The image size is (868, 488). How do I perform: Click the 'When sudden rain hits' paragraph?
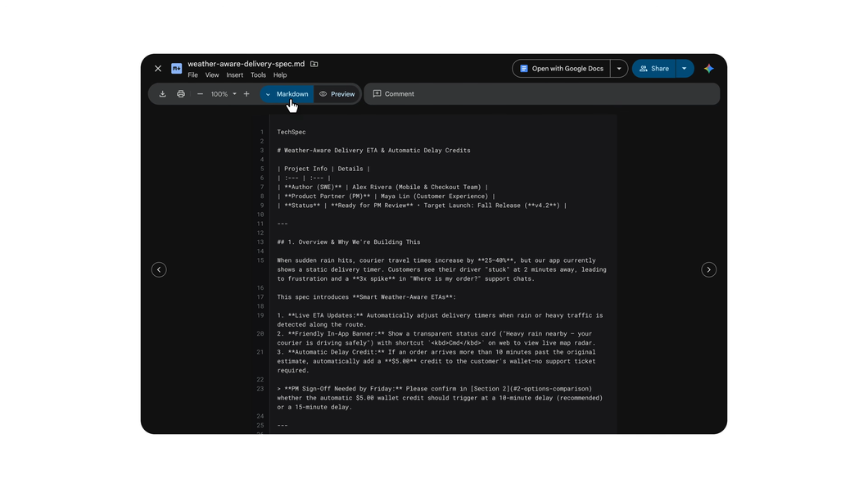(441, 269)
